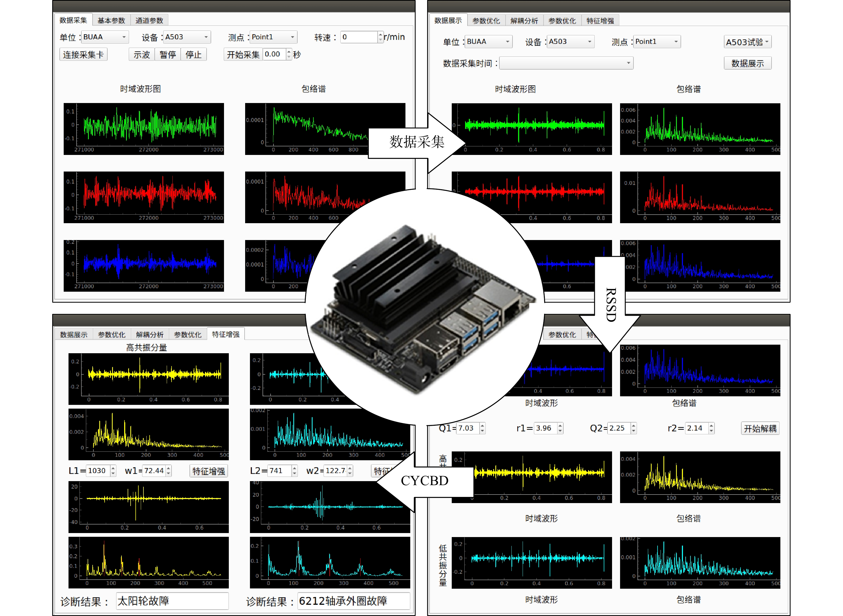Open the 基本参数 tab
This screenshot has height=616, width=843.
click(x=111, y=21)
